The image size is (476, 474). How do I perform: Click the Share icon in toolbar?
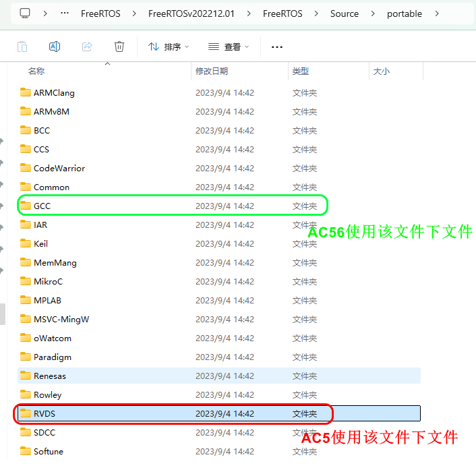[87, 47]
